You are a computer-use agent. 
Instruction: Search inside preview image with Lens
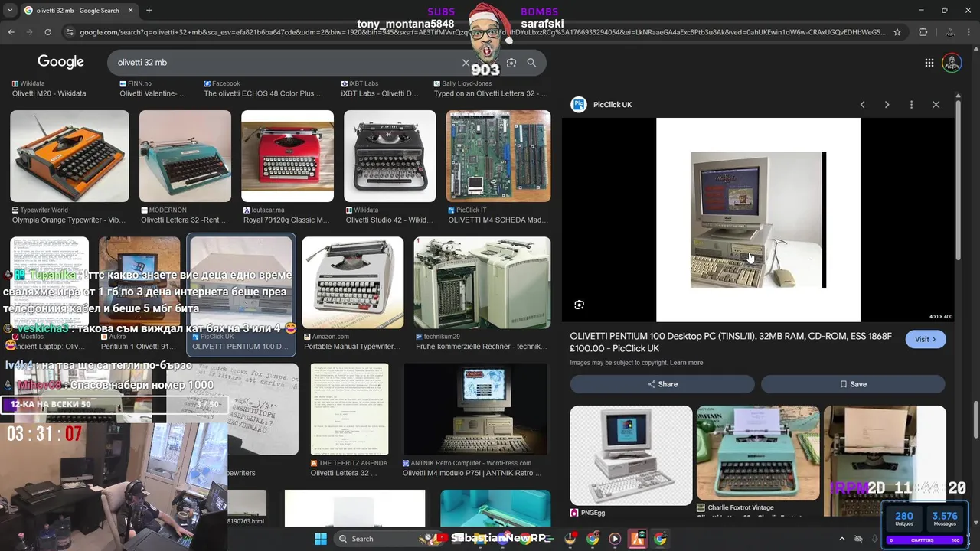(580, 305)
